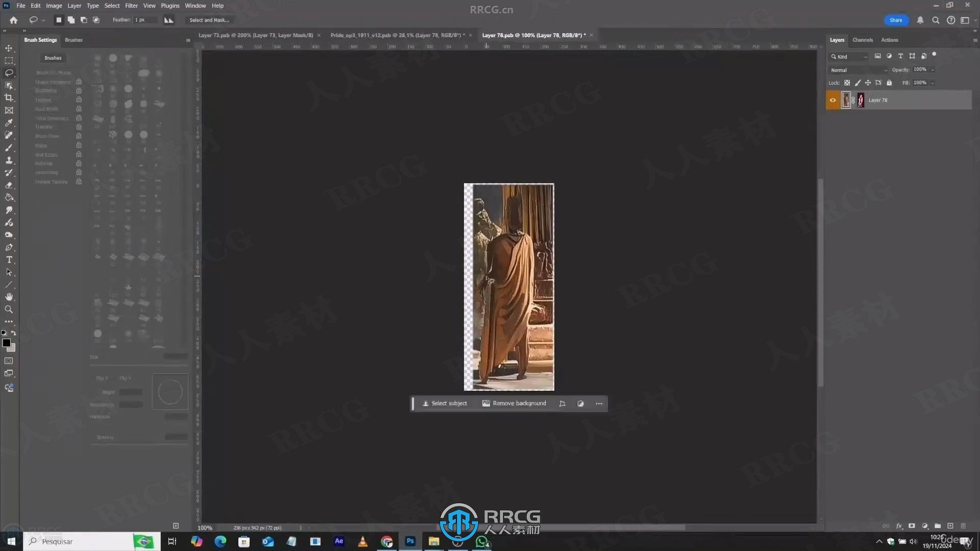980x551 pixels.
Task: Click the Brushes button in Brush Settings
Action: pos(53,58)
